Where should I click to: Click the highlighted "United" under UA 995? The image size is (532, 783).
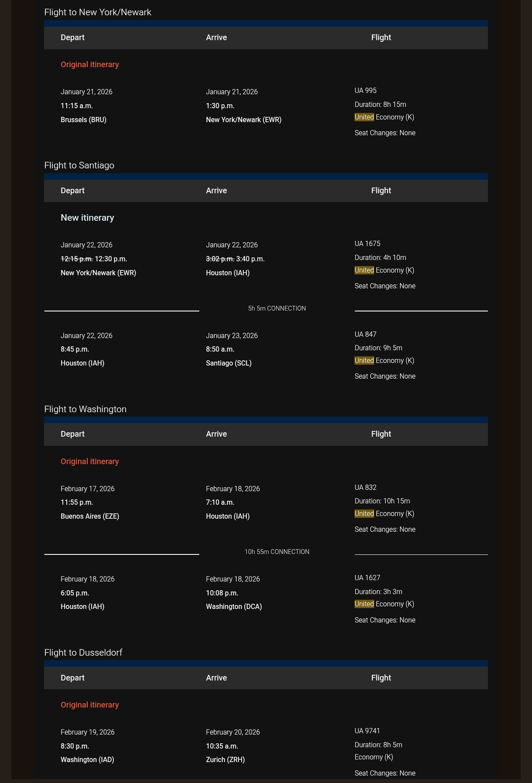click(x=364, y=117)
